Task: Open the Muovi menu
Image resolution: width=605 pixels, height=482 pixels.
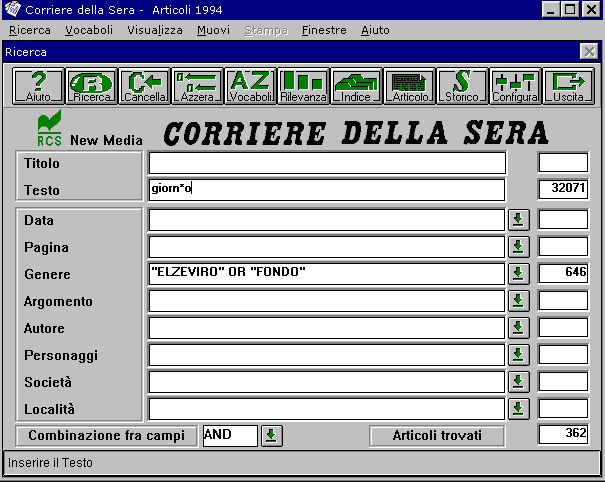Action: tap(213, 30)
